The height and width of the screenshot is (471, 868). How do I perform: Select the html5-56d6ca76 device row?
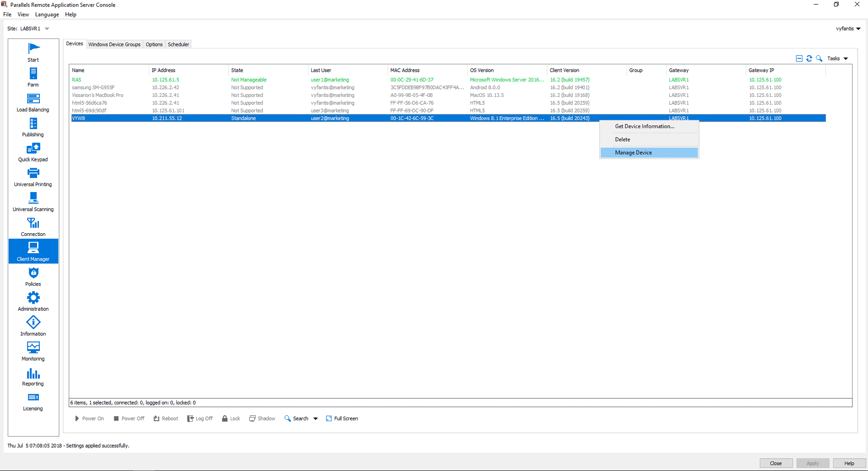[448, 103]
